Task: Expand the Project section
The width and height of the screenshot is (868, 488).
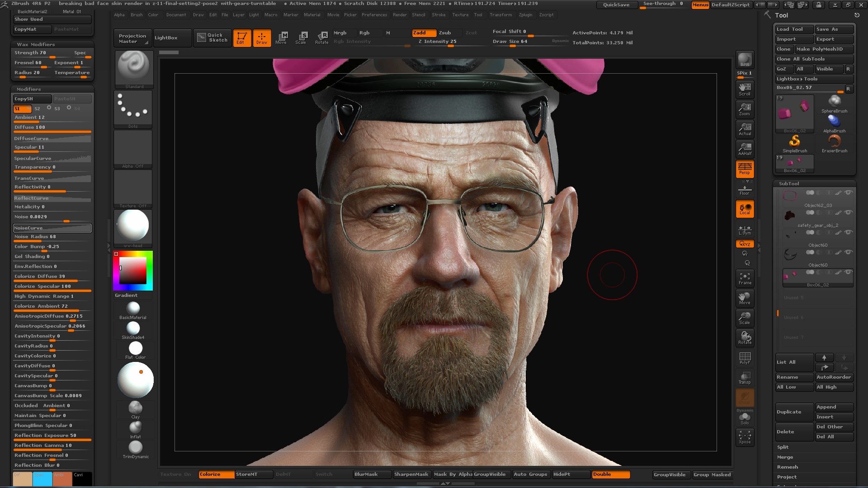Action: pos(787,477)
